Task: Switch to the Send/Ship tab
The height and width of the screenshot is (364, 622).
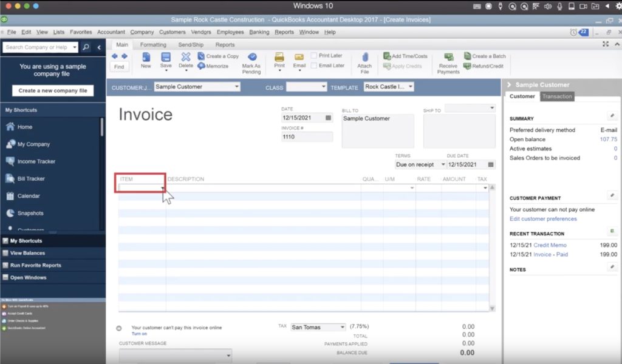Action: point(191,45)
